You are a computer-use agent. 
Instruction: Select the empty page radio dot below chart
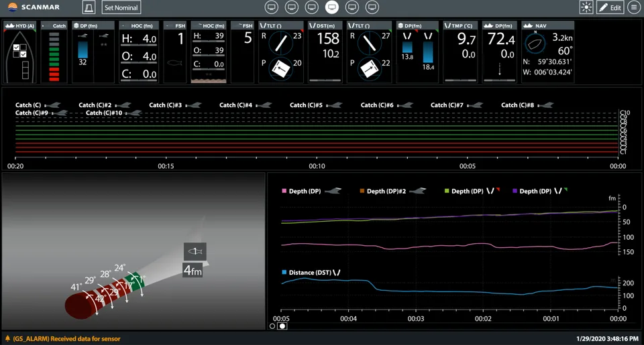[x=272, y=326]
